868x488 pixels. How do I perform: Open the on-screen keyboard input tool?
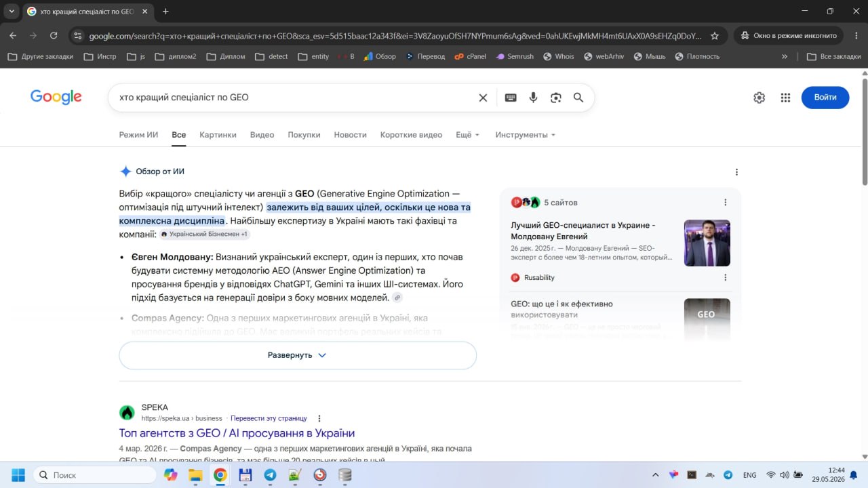511,98
